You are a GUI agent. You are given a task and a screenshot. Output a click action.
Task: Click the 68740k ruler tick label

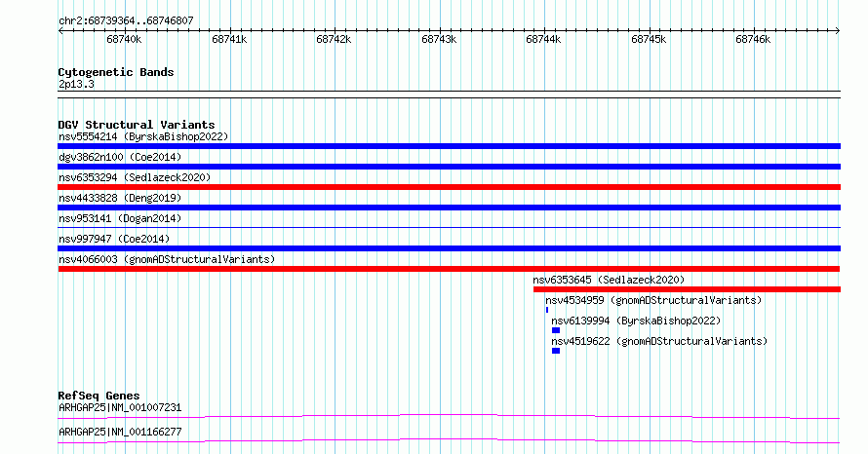point(124,40)
